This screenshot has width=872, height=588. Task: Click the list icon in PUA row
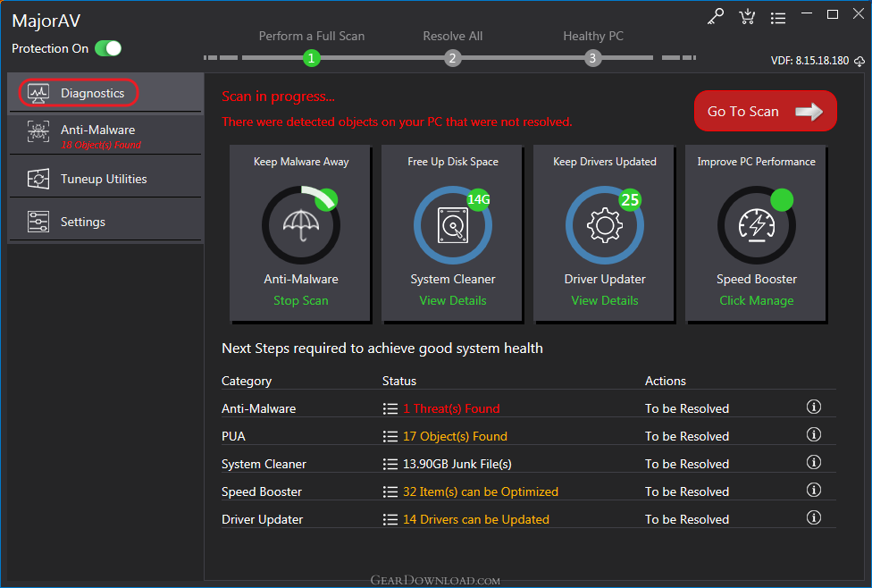(390, 437)
